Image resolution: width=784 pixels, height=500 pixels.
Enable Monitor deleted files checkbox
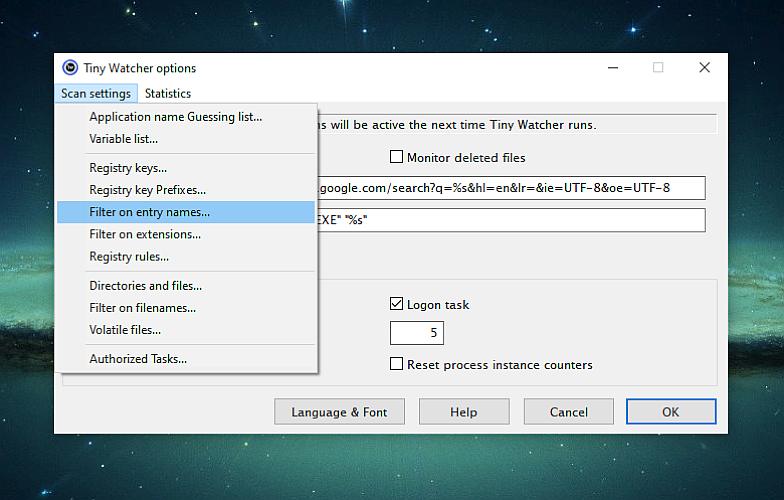click(x=396, y=157)
